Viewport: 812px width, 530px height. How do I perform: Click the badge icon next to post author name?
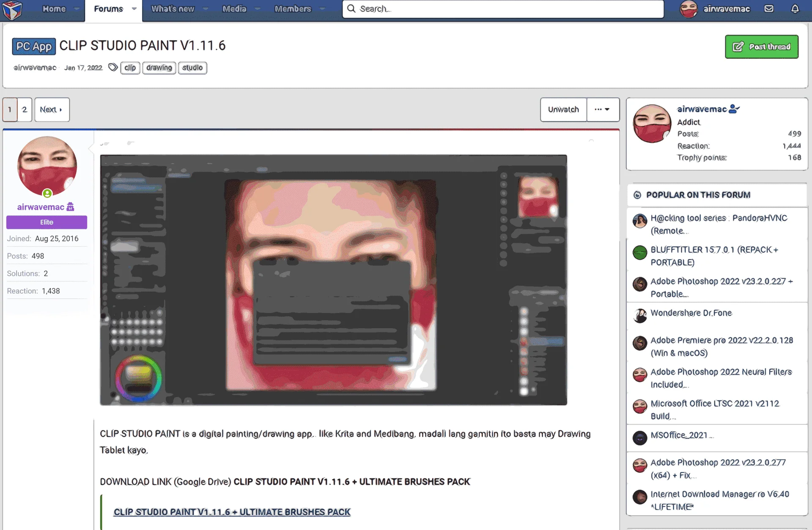pyautogui.click(x=70, y=207)
